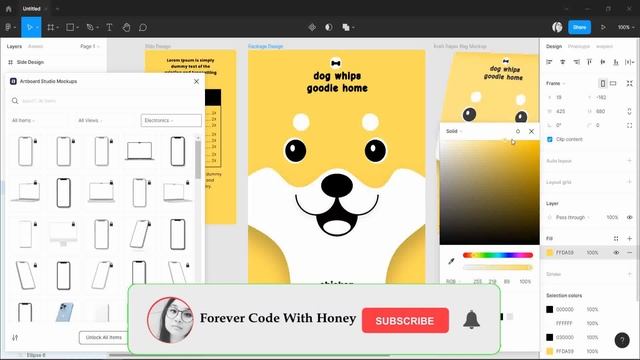Toggle layer visibility eye next to Pass through
Image resolution: width=640 pixels, height=360 pixels.
(x=630, y=217)
